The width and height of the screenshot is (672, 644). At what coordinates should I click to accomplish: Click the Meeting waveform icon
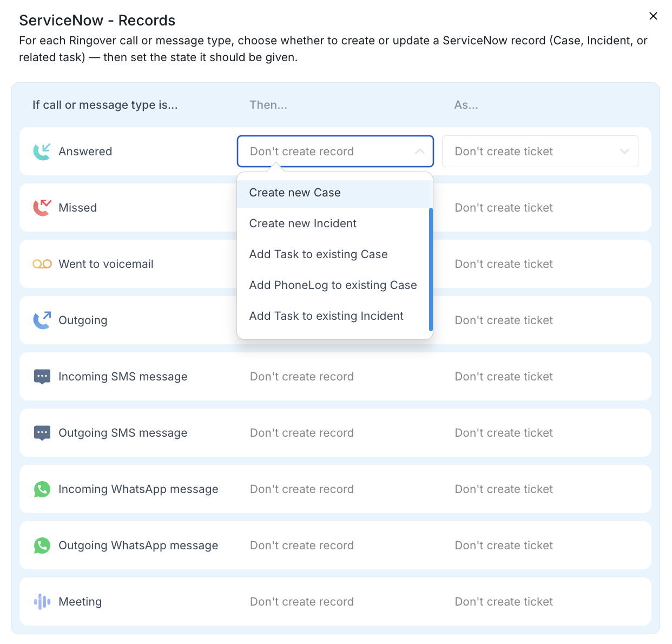[42, 602]
